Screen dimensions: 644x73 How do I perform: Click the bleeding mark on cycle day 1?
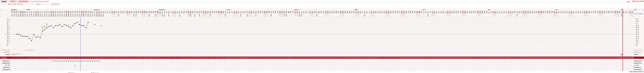pyautogui.click(x=12, y=54)
